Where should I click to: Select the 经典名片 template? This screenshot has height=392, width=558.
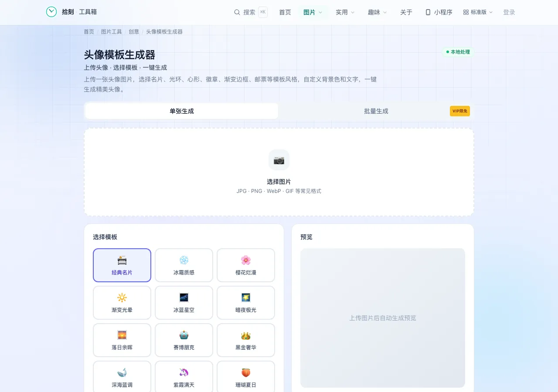click(x=122, y=265)
